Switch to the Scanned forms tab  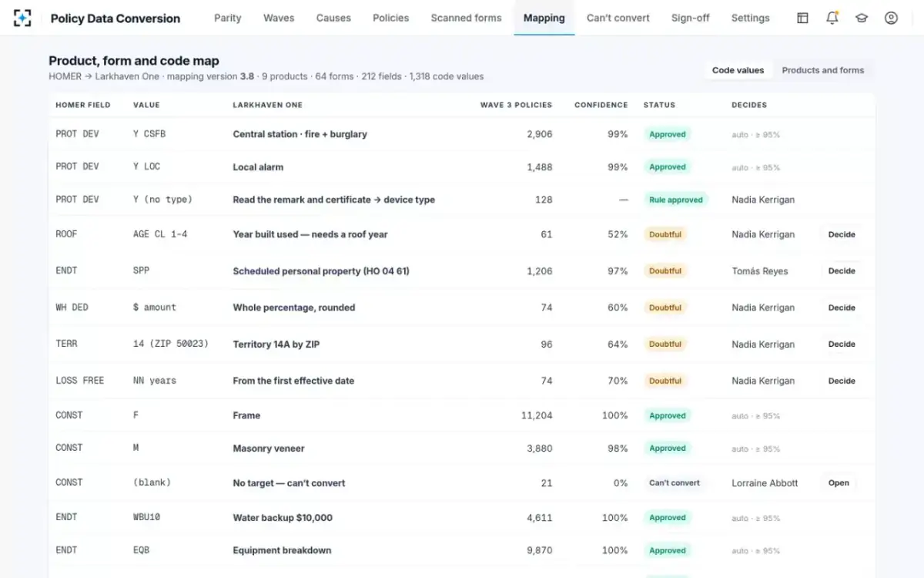(466, 18)
